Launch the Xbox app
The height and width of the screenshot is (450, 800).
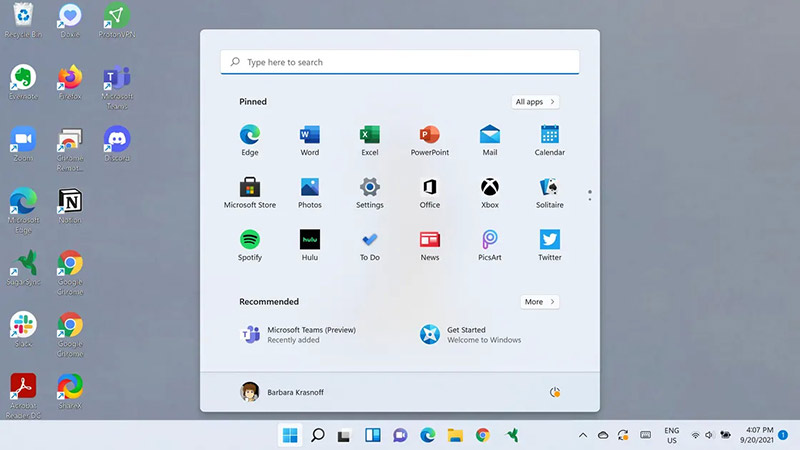(x=490, y=192)
